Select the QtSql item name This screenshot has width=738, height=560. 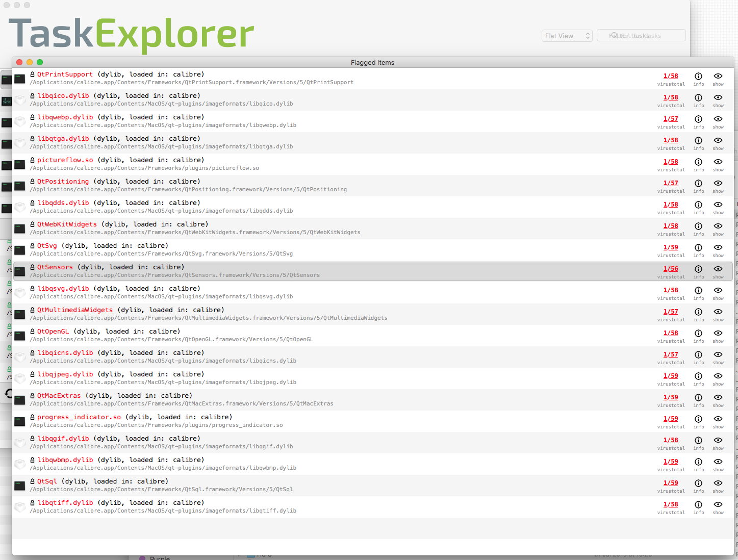click(x=47, y=481)
